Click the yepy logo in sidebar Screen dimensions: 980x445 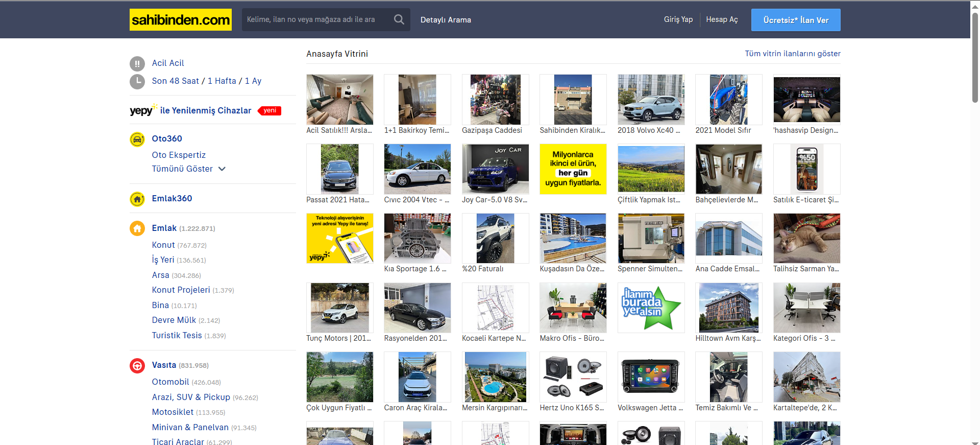pyautogui.click(x=143, y=110)
